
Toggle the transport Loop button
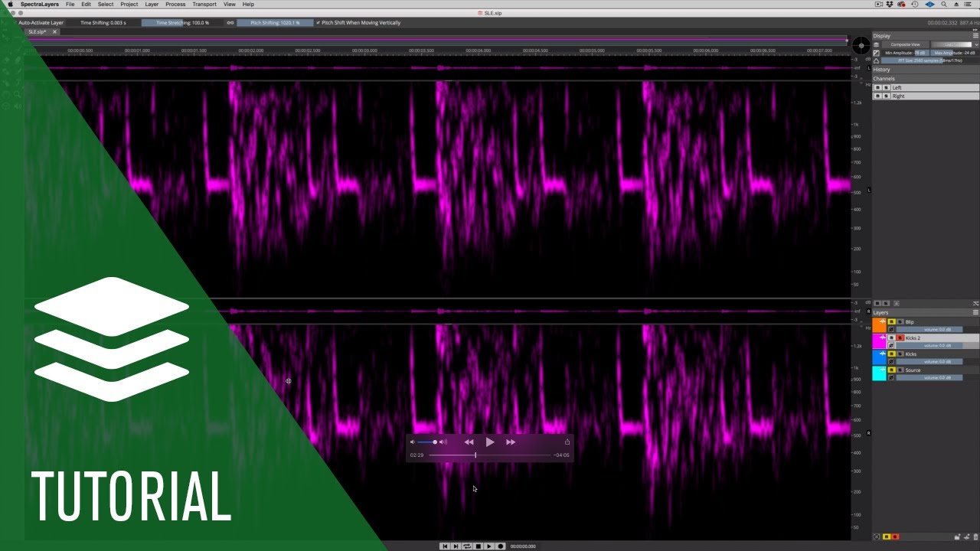[467, 546]
